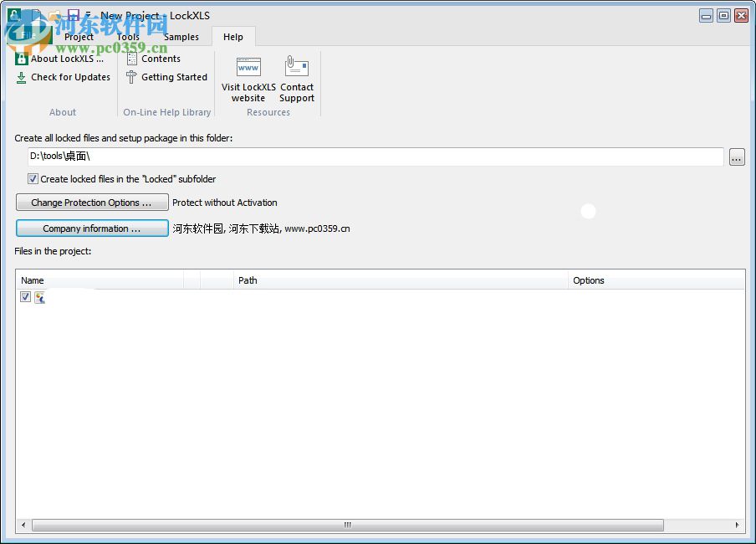Click the save icon in quick access toolbar
Viewport: 756px width, 544px height.
74,15
